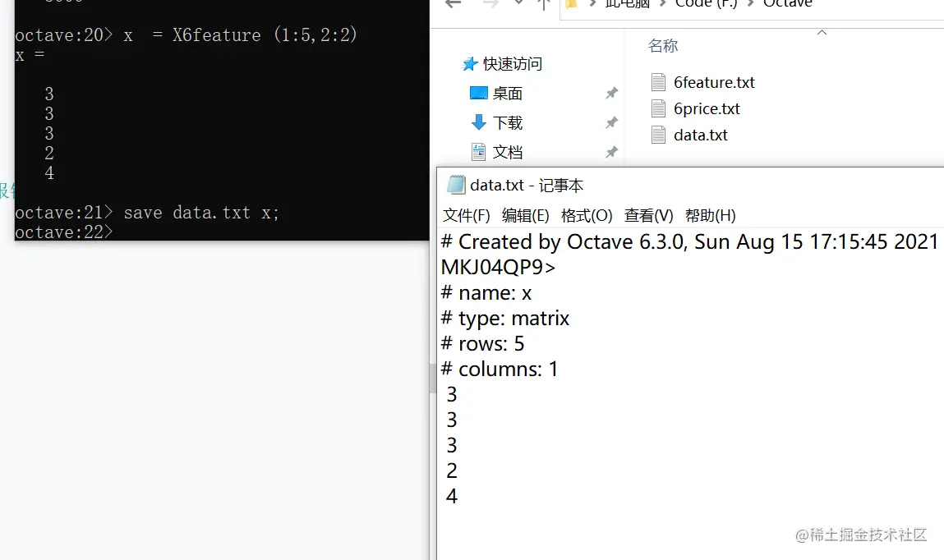Open 桌面 in the Explorer sidebar
This screenshot has height=560, width=944.
(508, 94)
